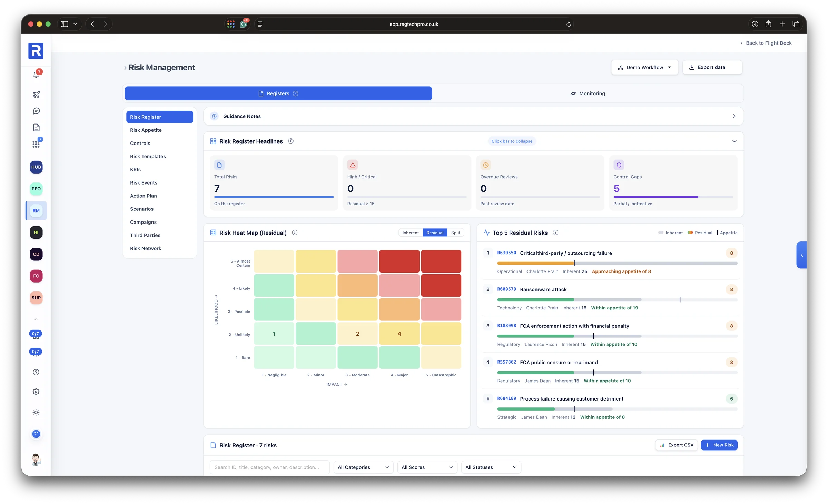Open the notifications bell icon

point(36,75)
